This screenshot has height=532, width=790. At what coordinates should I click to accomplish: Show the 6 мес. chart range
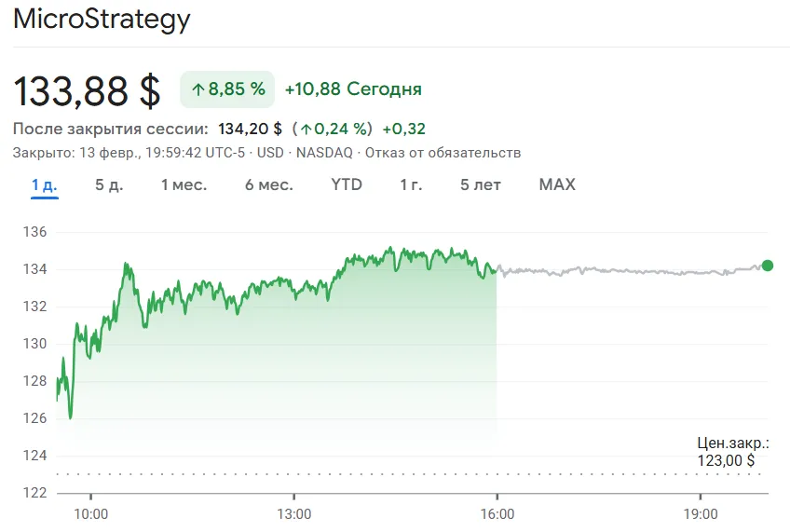268,184
